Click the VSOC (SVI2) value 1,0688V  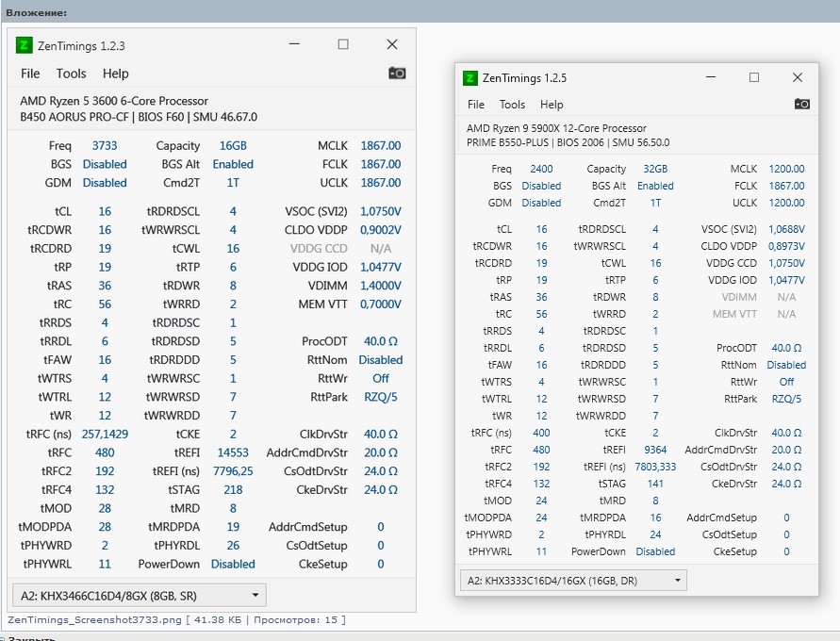click(x=786, y=229)
